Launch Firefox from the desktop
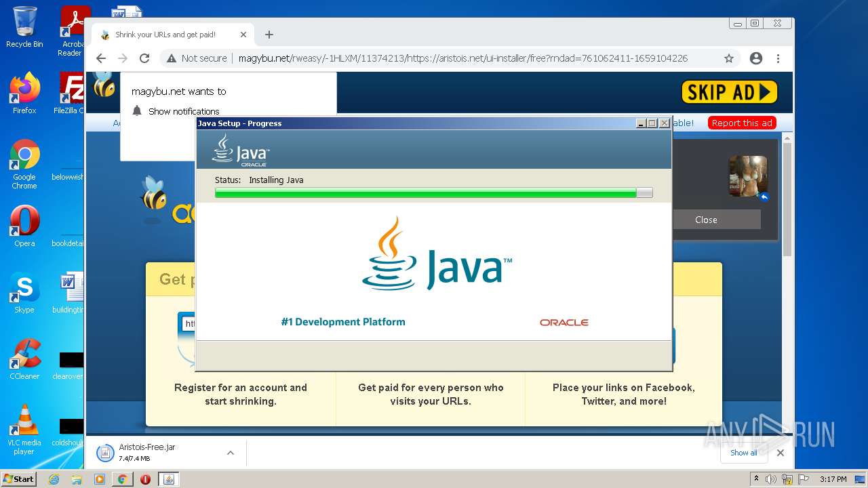 [24, 93]
